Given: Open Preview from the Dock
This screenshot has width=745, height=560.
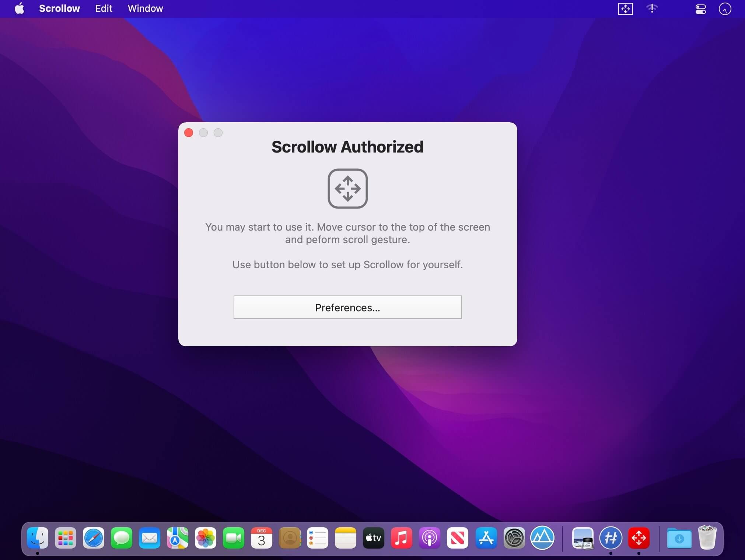Looking at the screenshot, I should click(583, 538).
